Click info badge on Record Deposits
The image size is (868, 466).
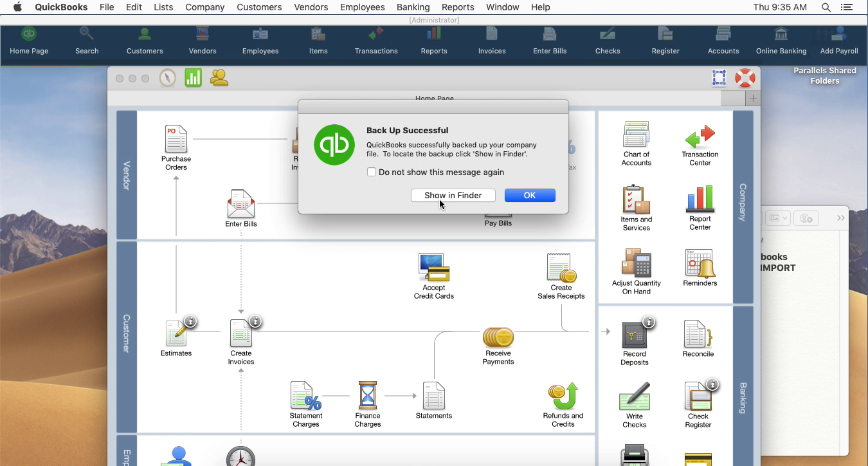coord(649,322)
